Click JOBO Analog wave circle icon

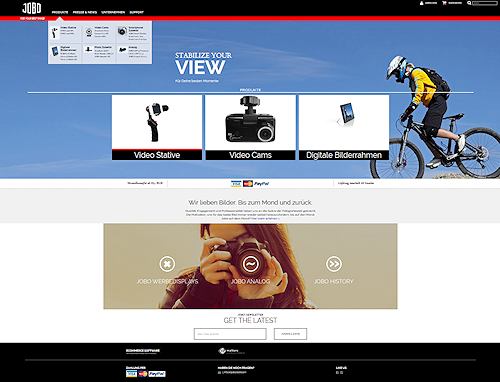click(250, 264)
